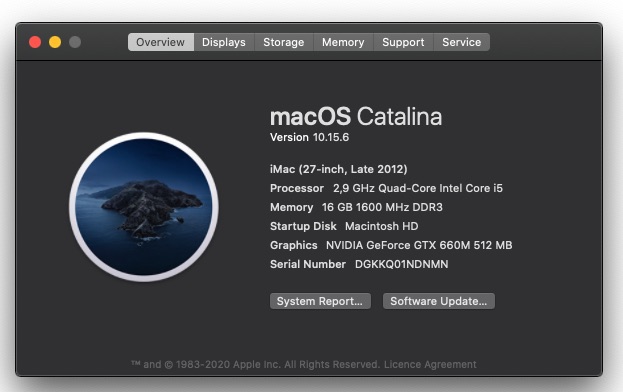Close the About This Mac window
The height and width of the screenshot is (392, 623).
[x=35, y=42]
